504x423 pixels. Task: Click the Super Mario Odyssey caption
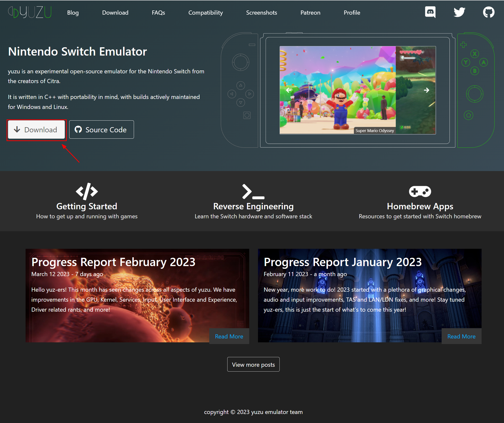pos(375,131)
